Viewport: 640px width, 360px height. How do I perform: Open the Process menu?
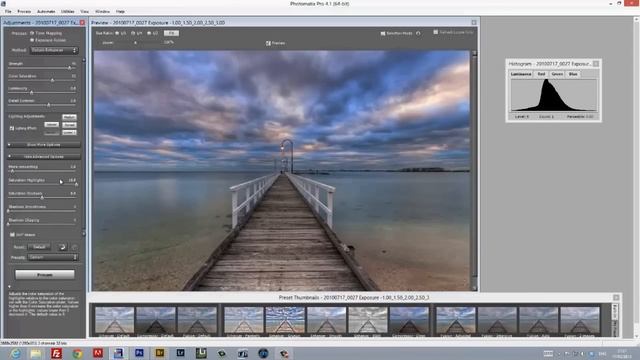click(x=24, y=11)
